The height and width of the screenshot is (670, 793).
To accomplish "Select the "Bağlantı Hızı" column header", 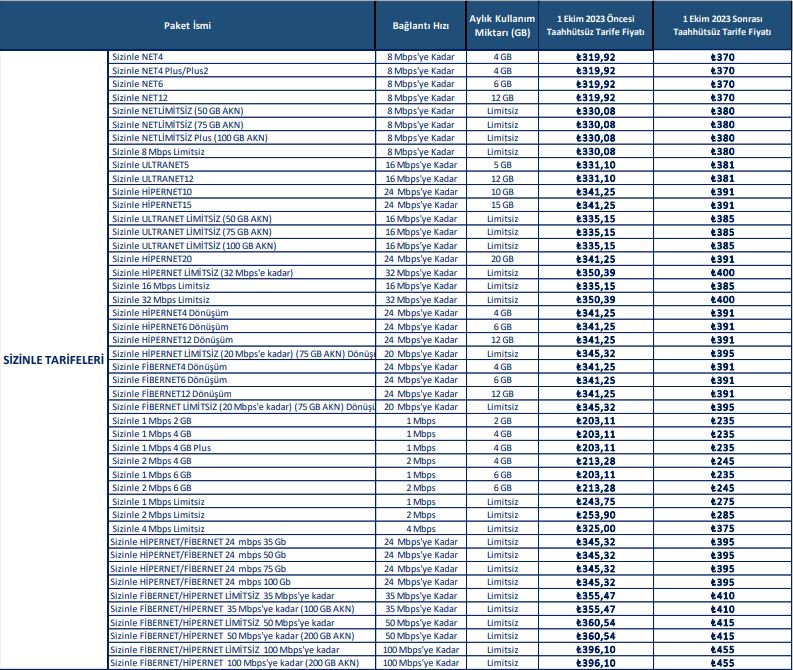I will pyautogui.click(x=420, y=25).
